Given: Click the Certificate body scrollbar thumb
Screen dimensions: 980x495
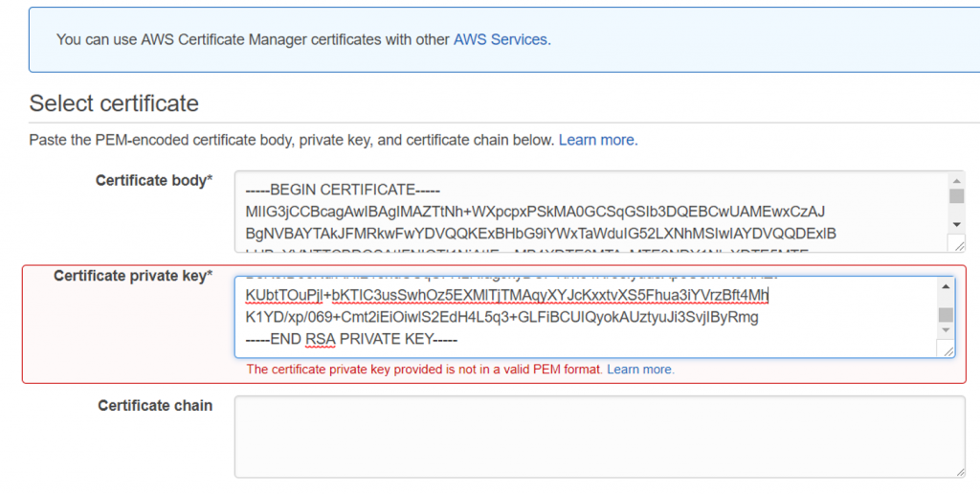Looking at the screenshot, I should tap(956, 196).
